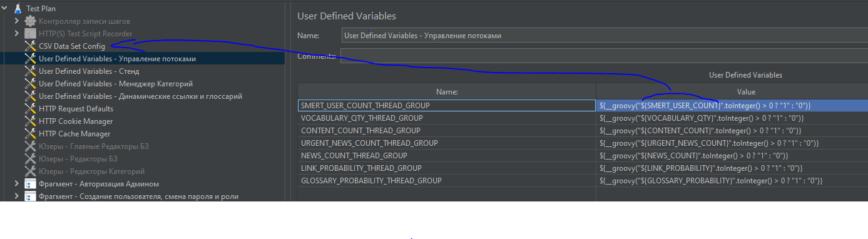The width and height of the screenshot is (868, 239).
Task: Click value cell containing CONTENT_COUNT groovy
Action: (x=732, y=131)
